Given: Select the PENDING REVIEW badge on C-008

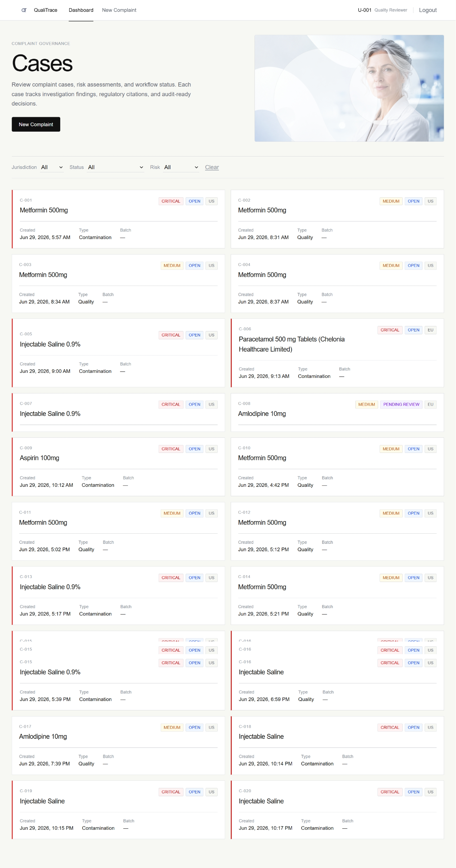Looking at the screenshot, I should (x=401, y=405).
